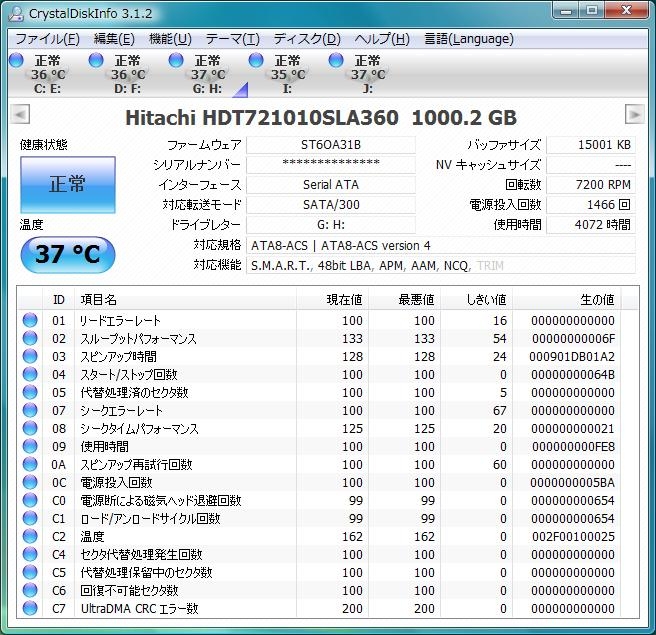Go to the previous disk using left arrow
656x635 pixels.
(21, 114)
